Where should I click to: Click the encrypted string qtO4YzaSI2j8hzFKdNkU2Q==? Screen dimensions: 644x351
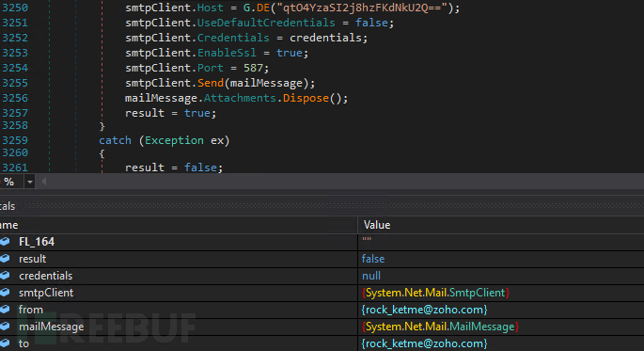point(362,8)
